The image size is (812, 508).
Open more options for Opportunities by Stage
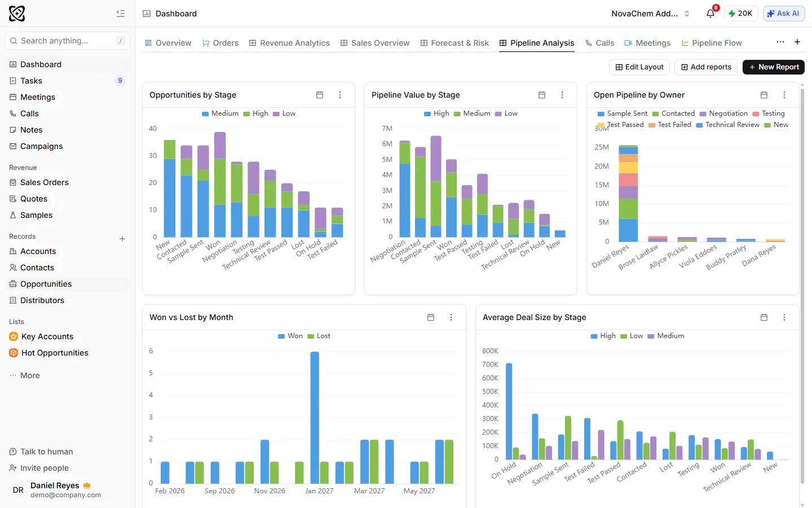pos(340,95)
